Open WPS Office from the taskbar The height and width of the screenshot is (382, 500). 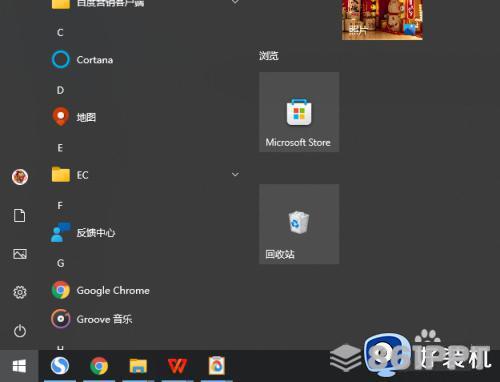(x=177, y=366)
